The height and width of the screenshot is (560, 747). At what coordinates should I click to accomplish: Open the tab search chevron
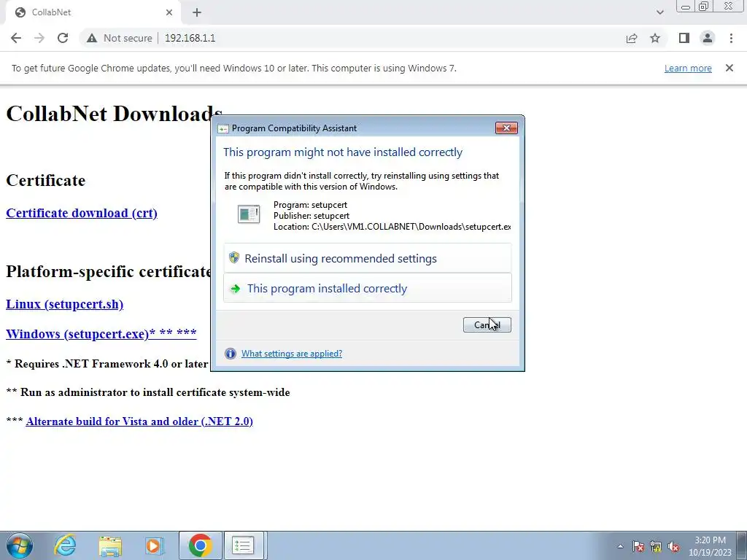pos(659,12)
